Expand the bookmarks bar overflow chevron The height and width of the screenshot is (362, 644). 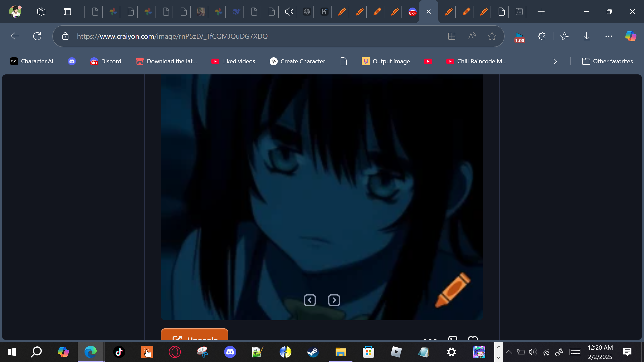555,61
